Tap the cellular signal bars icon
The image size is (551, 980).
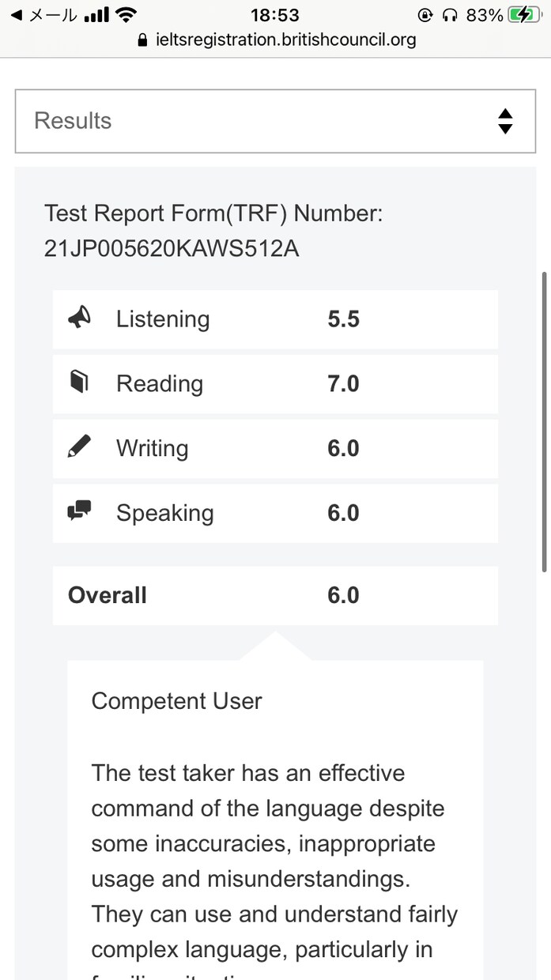pos(96,14)
